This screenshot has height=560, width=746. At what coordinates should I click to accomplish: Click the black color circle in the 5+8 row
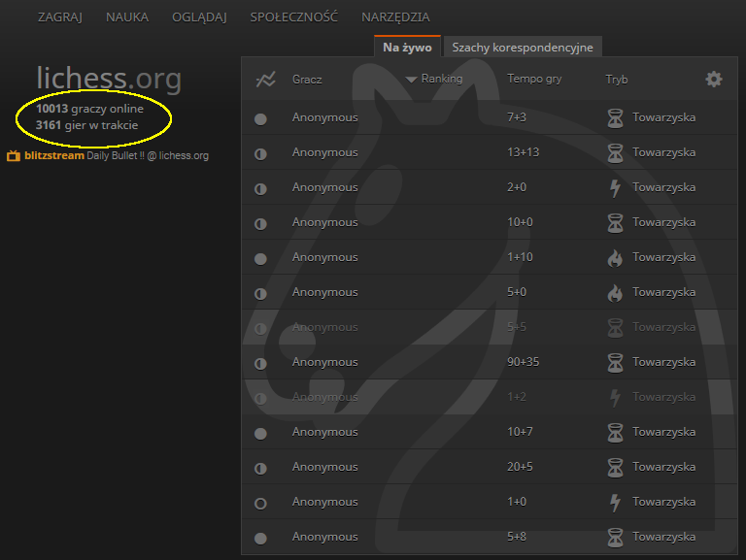pos(260,538)
